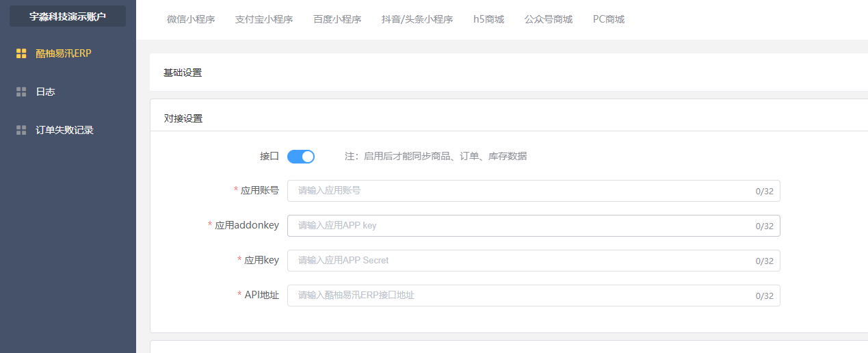Focus the API地址 input field
This screenshot has width=868, height=353.
[x=534, y=296]
